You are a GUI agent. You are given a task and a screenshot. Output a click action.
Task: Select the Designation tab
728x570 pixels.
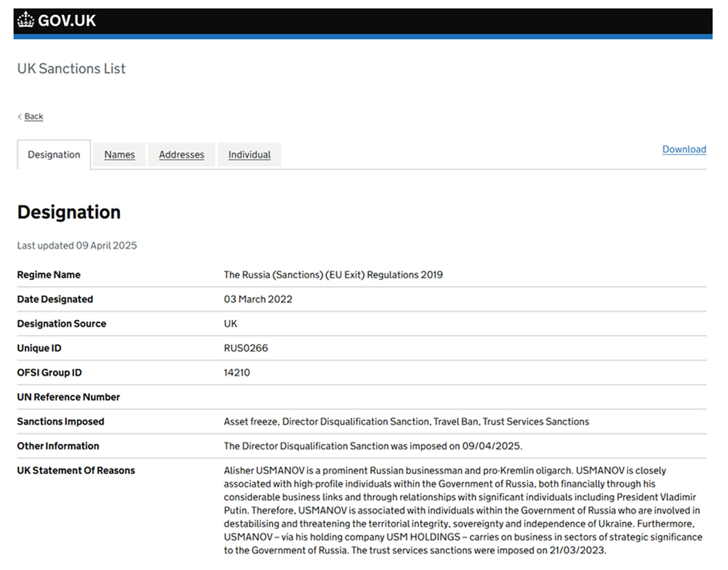point(54,155)
